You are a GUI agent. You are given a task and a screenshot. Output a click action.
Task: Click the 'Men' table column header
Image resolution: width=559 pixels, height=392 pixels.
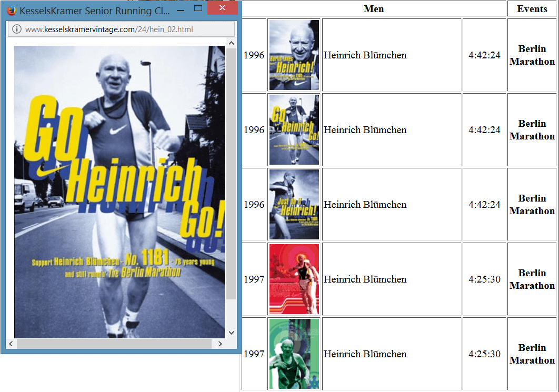coord(374,9)
